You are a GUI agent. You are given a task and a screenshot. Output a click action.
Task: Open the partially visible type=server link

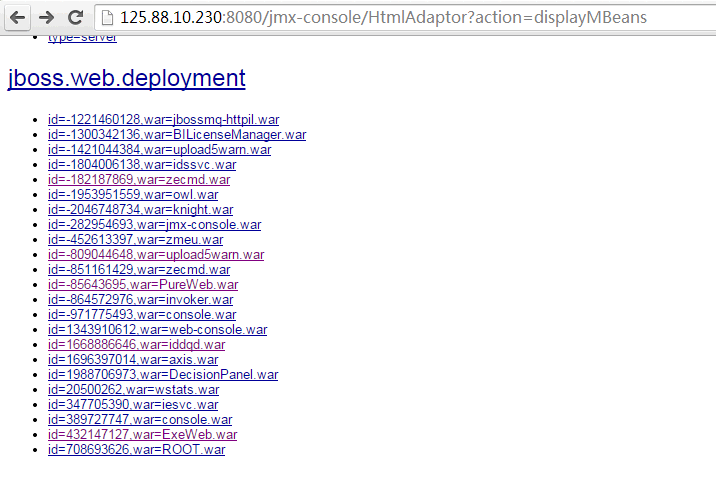point(82,38)
